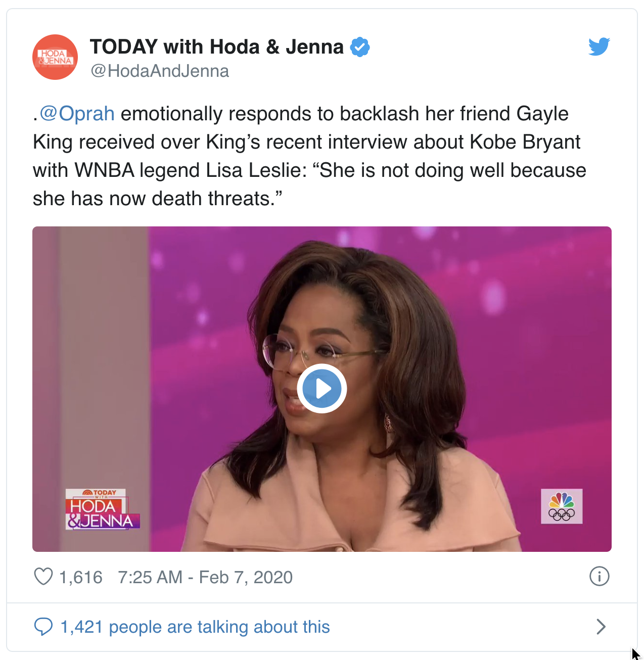Click the tweet body text about Gayle King
Screen dimensions: 644x660
pyautogui.click(x=309, y=156)
